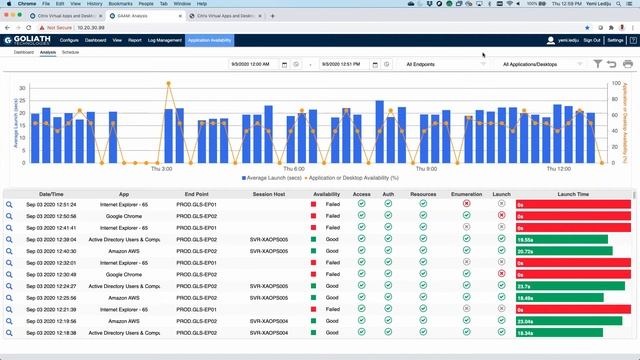The width and height of the screenshot is (640, 360).
Task: Click the Goliath Technologies logo
Action: 27,40
